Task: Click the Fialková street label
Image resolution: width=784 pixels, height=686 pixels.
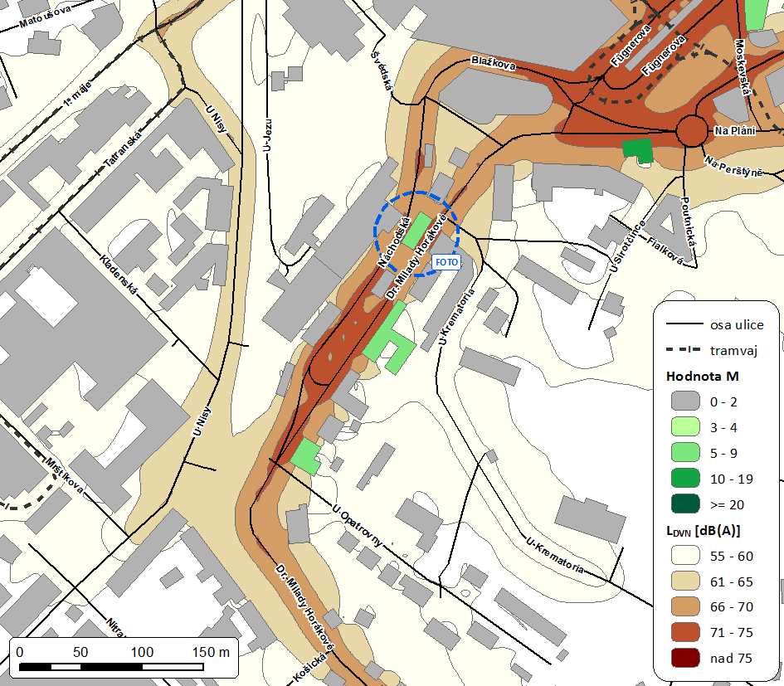Action: click(x=665, y=250)
